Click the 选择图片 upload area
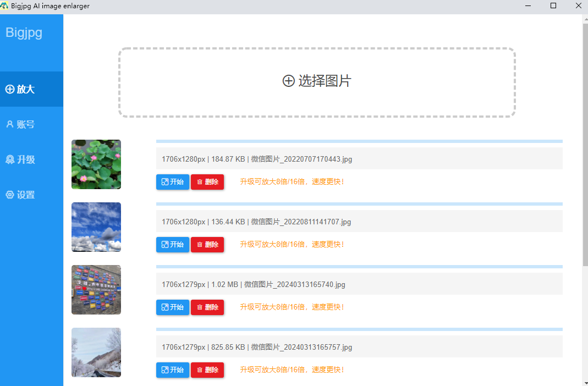This screenshot has height=386, width=588. pos(317,82)
